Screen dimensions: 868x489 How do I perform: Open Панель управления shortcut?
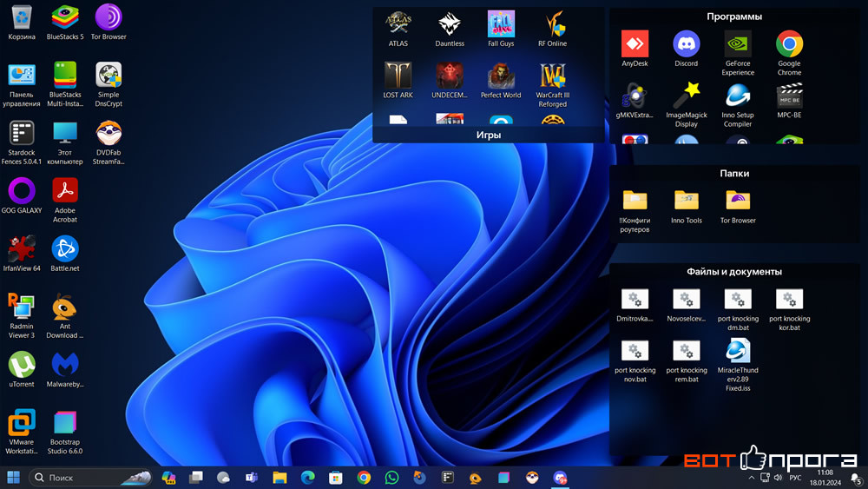click(22, 85)
